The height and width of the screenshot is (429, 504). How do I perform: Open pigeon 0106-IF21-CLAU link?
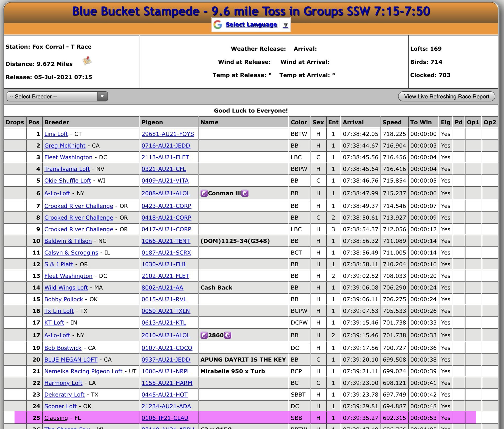[x=165, y=418]
